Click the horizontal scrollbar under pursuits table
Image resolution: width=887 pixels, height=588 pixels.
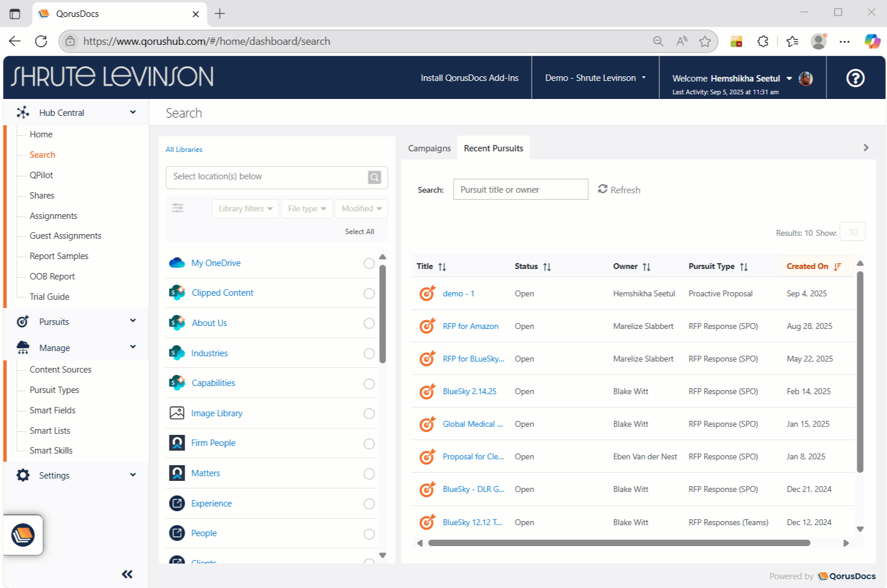619,543
